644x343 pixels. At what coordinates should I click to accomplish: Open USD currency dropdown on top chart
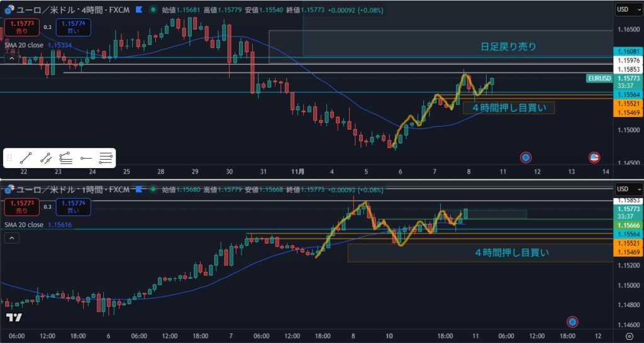628,10
